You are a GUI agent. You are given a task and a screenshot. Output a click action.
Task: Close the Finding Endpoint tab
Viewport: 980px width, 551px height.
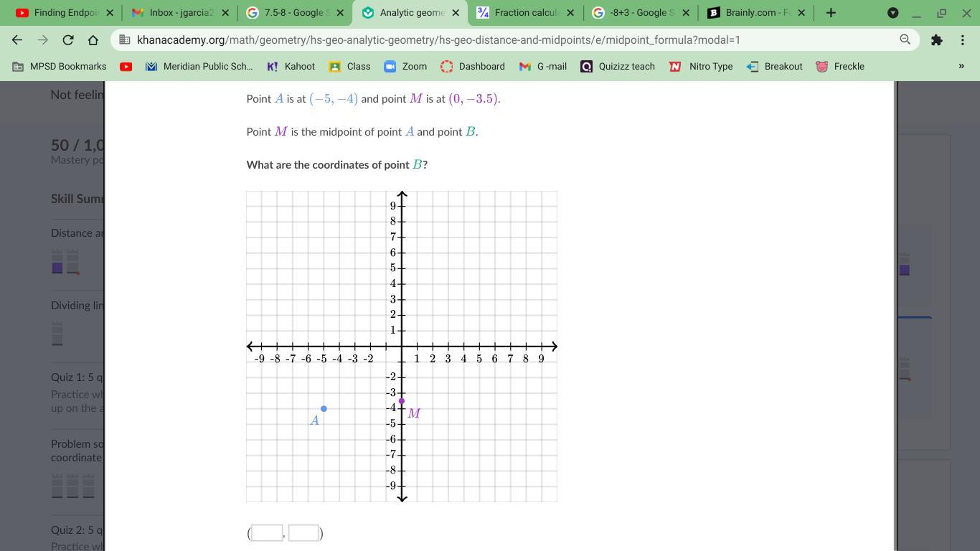(x=109, y=13)
